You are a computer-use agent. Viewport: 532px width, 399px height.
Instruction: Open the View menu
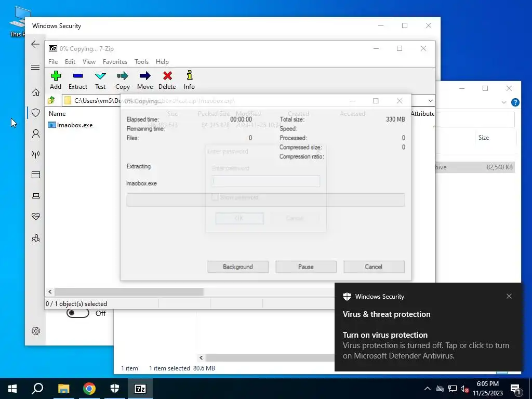(89, 62)
